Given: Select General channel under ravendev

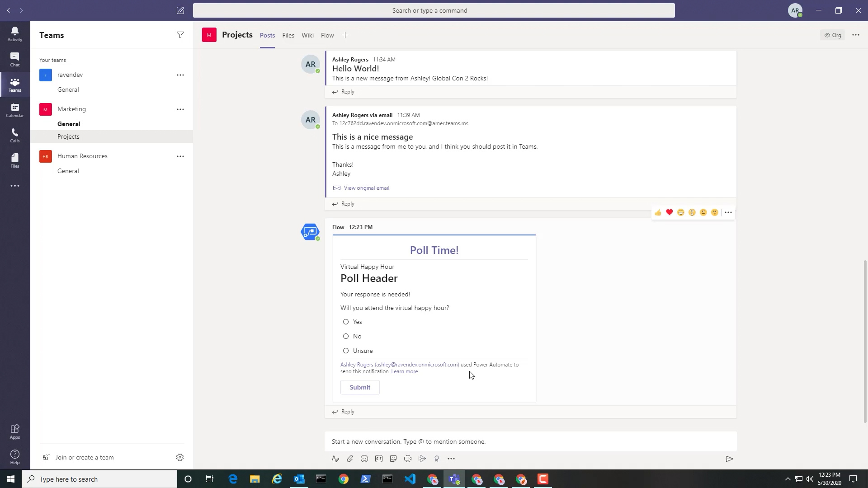Looking at the screenshot, I should point(68,89).
